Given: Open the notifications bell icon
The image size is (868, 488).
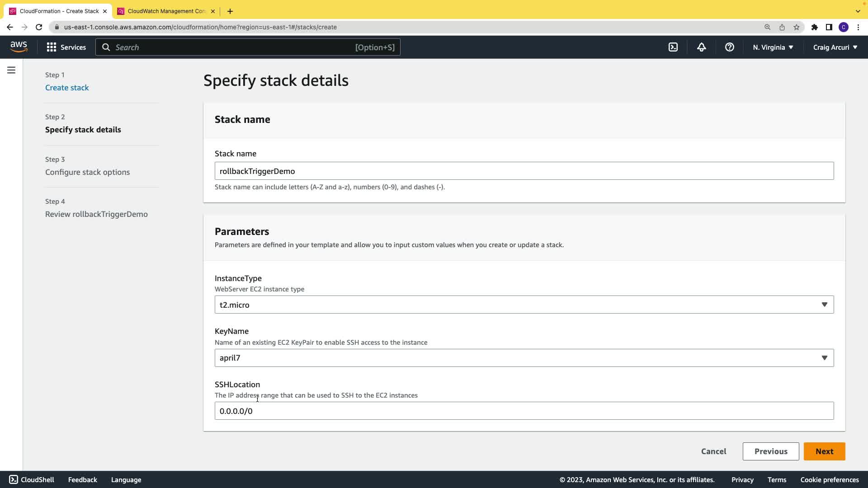Looking at the screenshot, I should [701, 47].
